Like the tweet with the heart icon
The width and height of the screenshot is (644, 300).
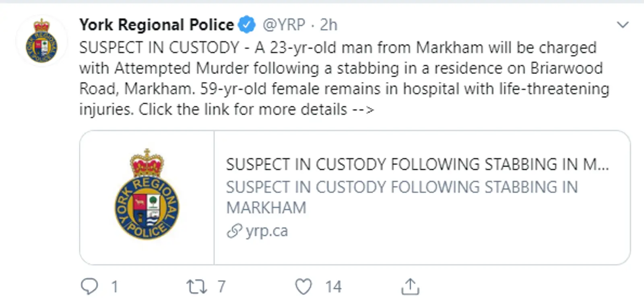[x=303, y=287]
